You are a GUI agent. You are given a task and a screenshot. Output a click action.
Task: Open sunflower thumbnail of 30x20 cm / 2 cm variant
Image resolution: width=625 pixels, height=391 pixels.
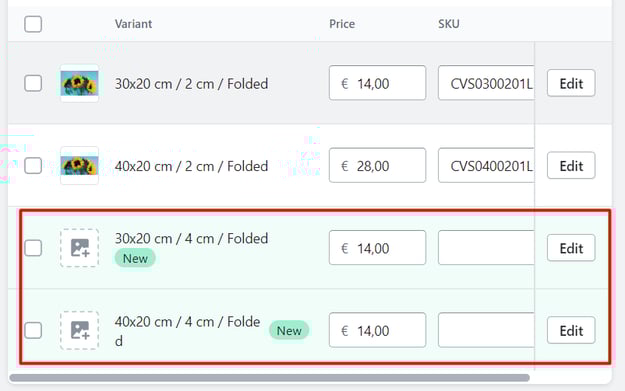coord(79,83)
